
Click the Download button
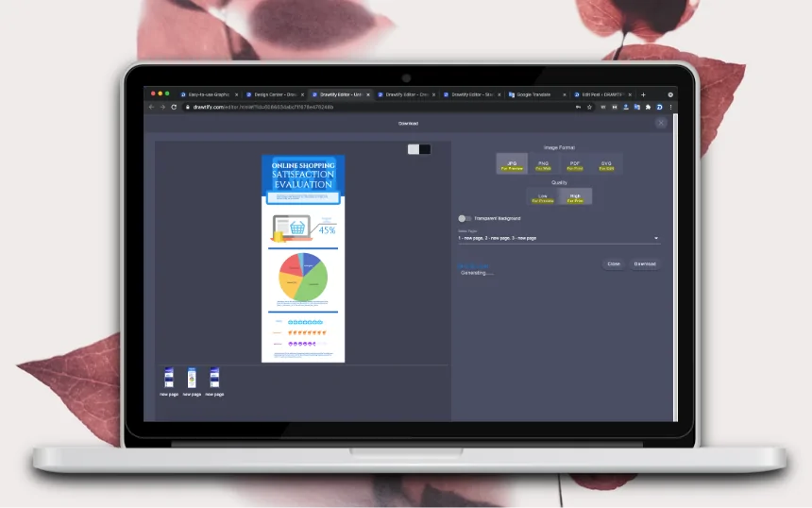[645, 264]
